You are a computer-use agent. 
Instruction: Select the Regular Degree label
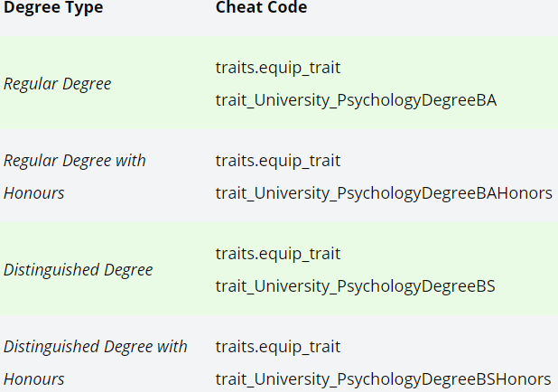[58, 83]
